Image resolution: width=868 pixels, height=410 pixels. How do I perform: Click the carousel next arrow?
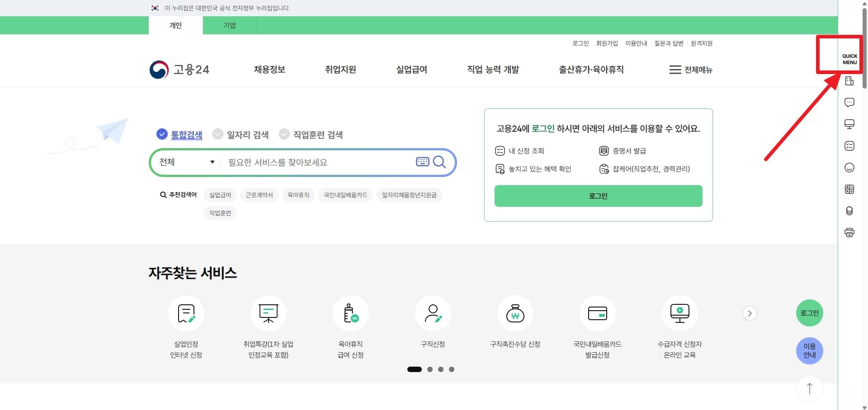[x=750, y=313]
